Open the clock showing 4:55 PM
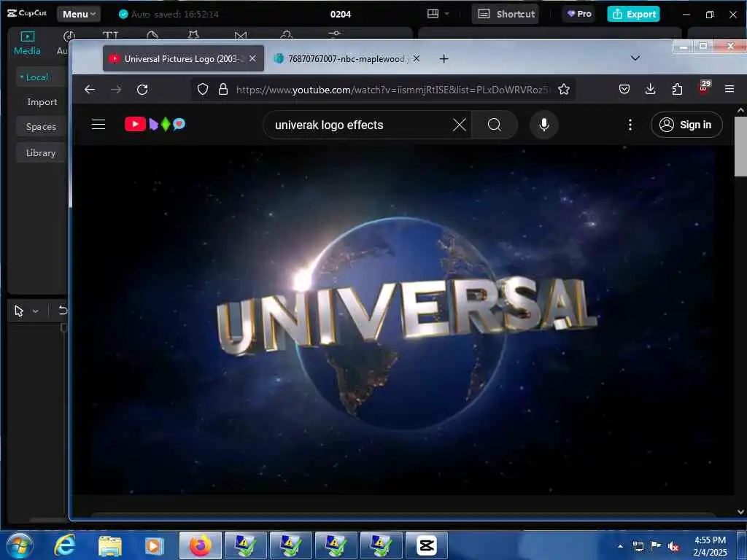Image resolution: width=747 pixels, height=560 pixels. pyautogui.click(x=710, y=546)
